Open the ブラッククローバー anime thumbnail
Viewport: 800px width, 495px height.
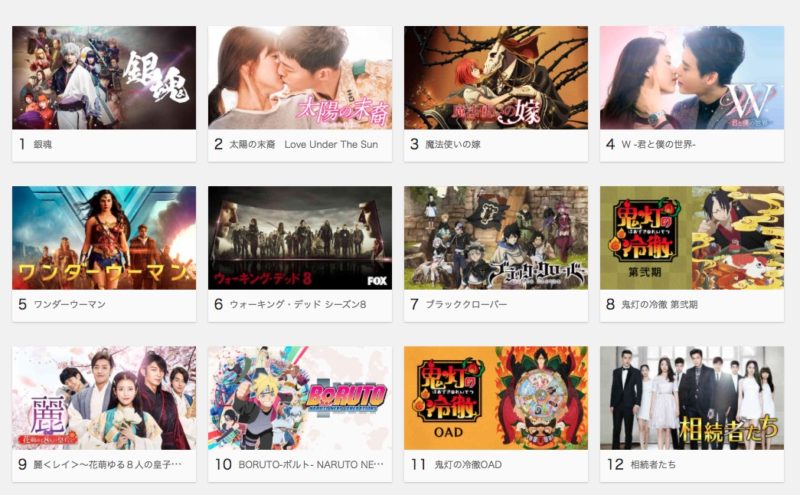click(496, 238)
